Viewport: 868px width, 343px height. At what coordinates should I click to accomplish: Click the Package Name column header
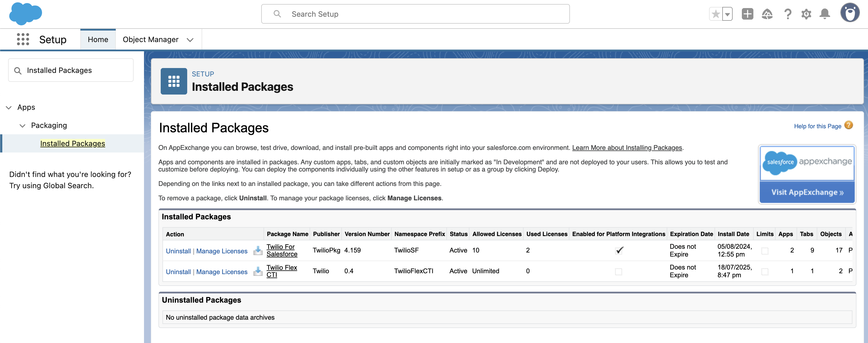tap(287, 234)
